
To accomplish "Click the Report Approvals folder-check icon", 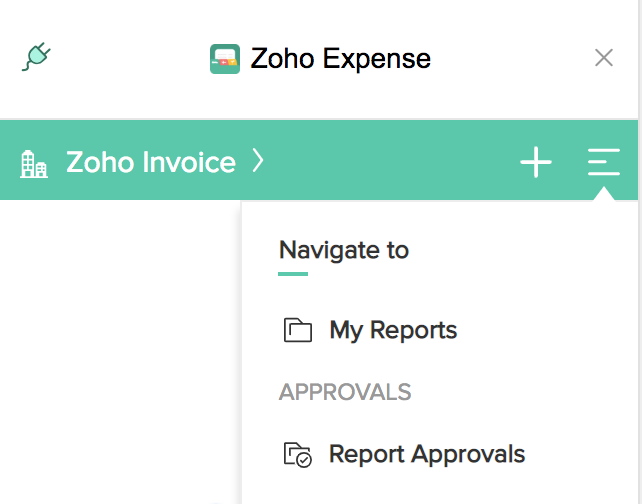I will (298, 454).
